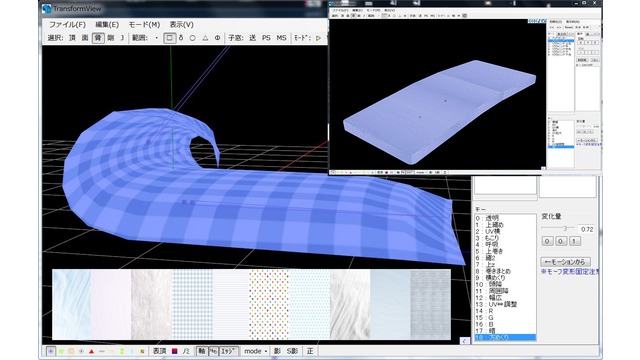Click the blue collapse arrow beside morph list
Screen dimensions: 640x360
coord(464,340)
